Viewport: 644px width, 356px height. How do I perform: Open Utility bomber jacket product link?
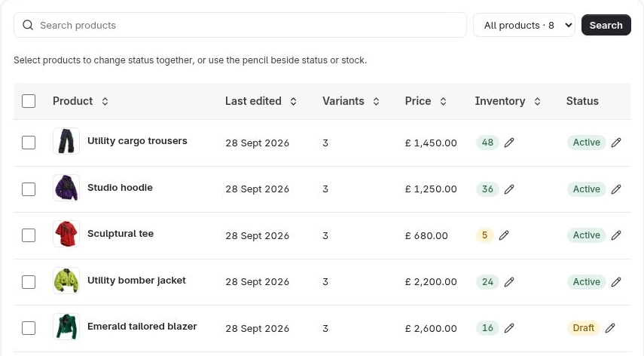tap(136, 281)
